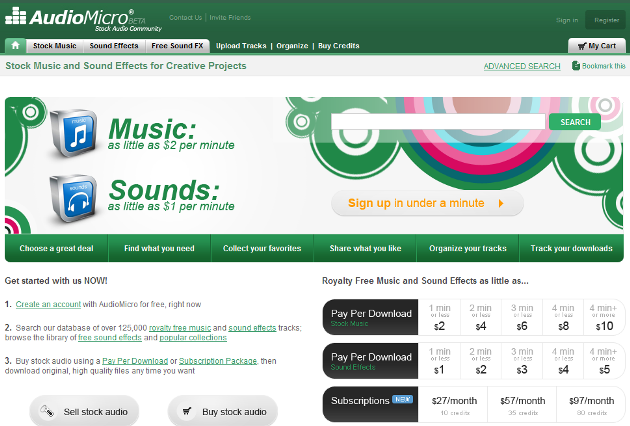
Task: Click the Create an account link
Action: pos(48,304)
